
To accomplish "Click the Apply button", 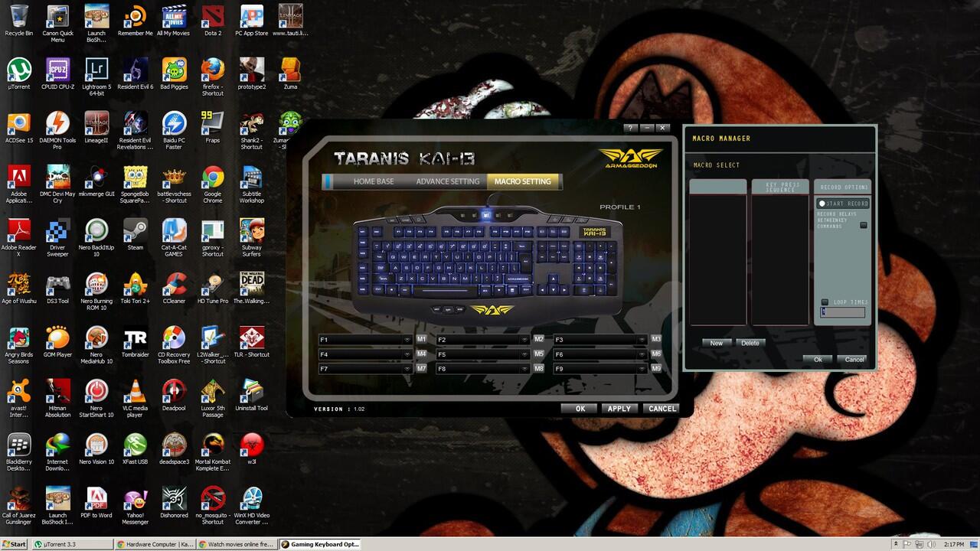I will pyautogui.click(x=619, y=409).
